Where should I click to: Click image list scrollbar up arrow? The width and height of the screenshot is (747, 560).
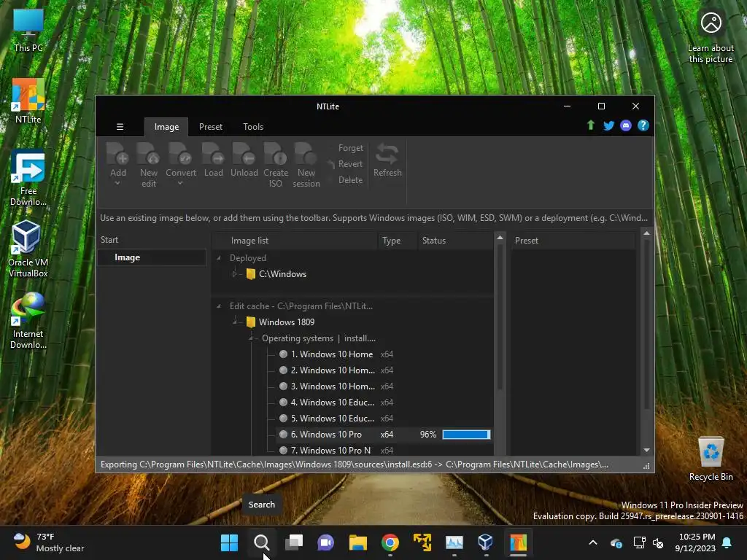pos(500,237)
